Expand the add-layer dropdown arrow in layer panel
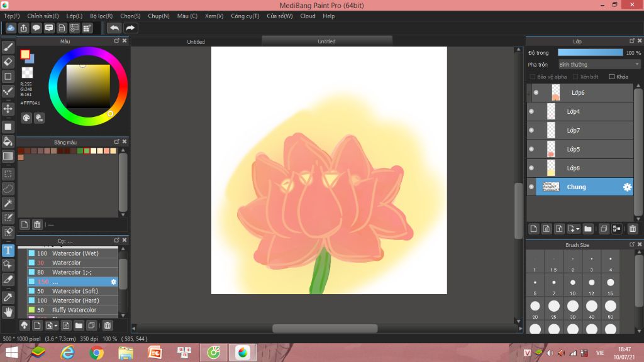 click(x=577, y=229)
